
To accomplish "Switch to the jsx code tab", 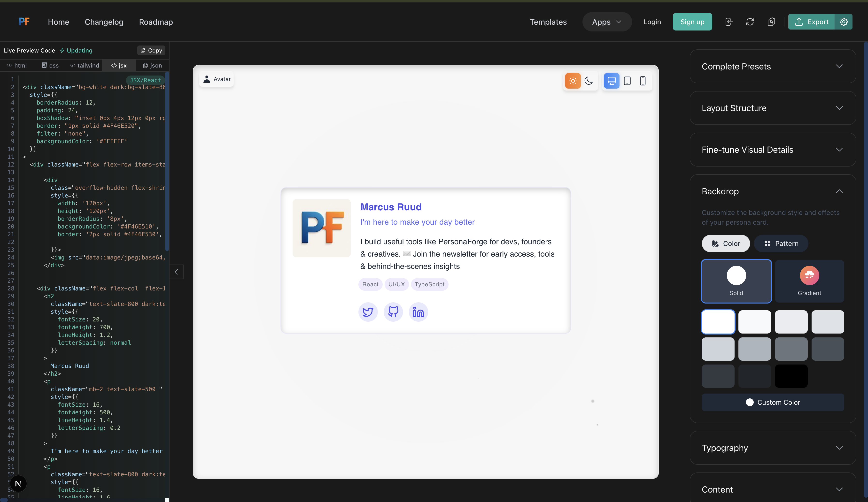I will [x=119, y=65].
